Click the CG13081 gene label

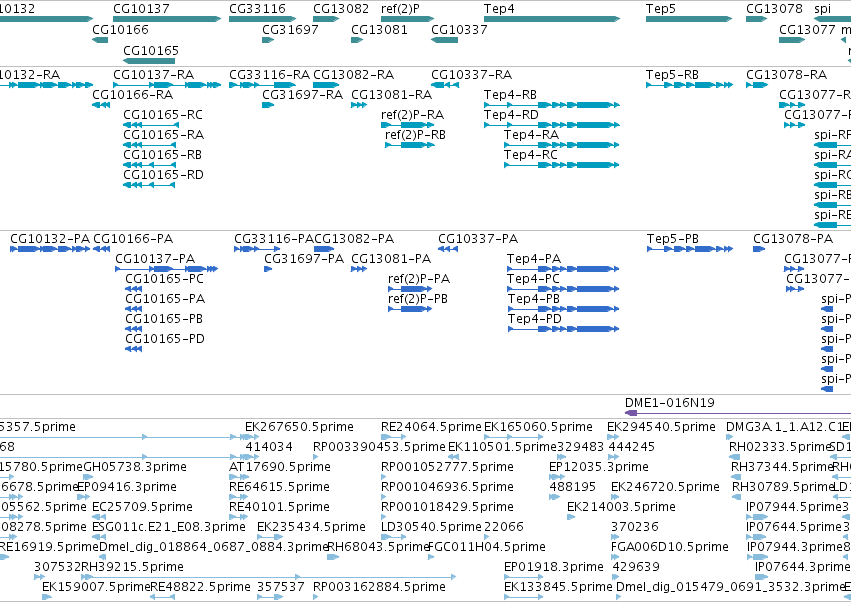pos(379,29)
